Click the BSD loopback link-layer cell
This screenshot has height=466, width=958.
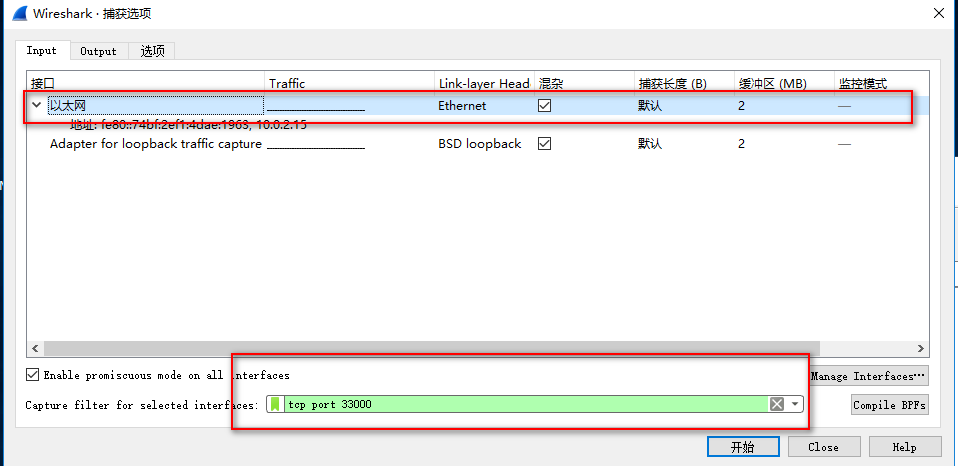[480, 144]
